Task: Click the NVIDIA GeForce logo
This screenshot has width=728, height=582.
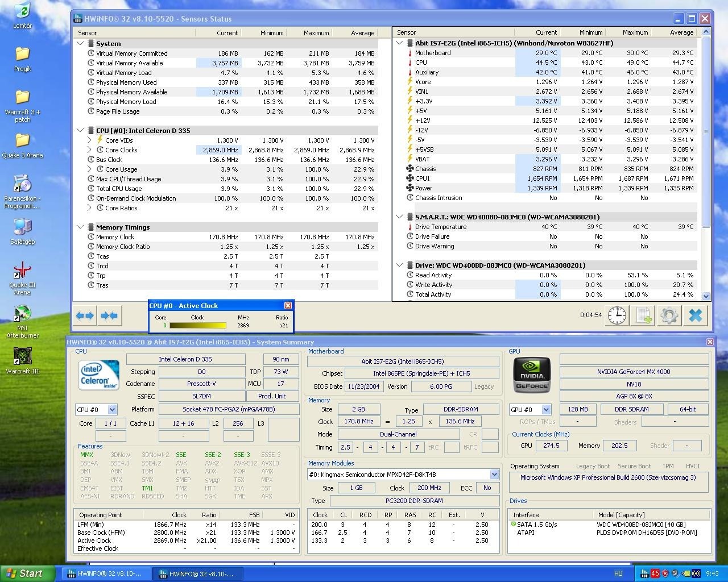Action: point(532,375)
